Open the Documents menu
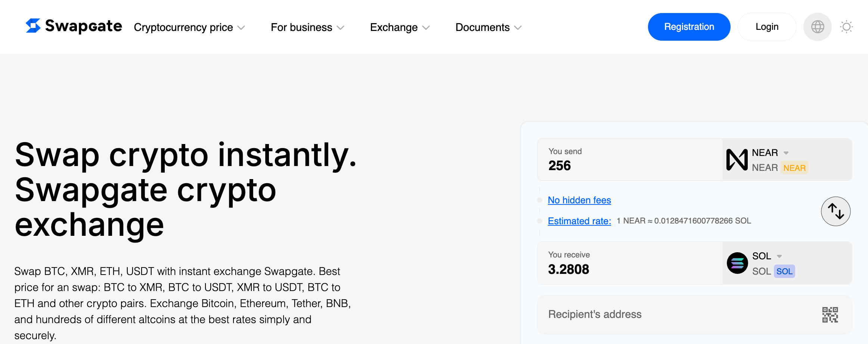This screenshot has height=344, width=868. click(488, 28)
